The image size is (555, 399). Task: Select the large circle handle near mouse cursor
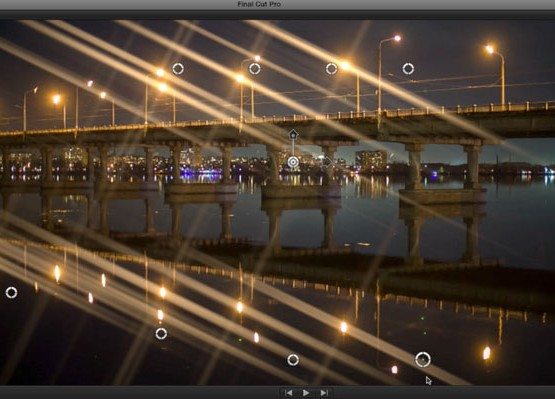[423, 360]
